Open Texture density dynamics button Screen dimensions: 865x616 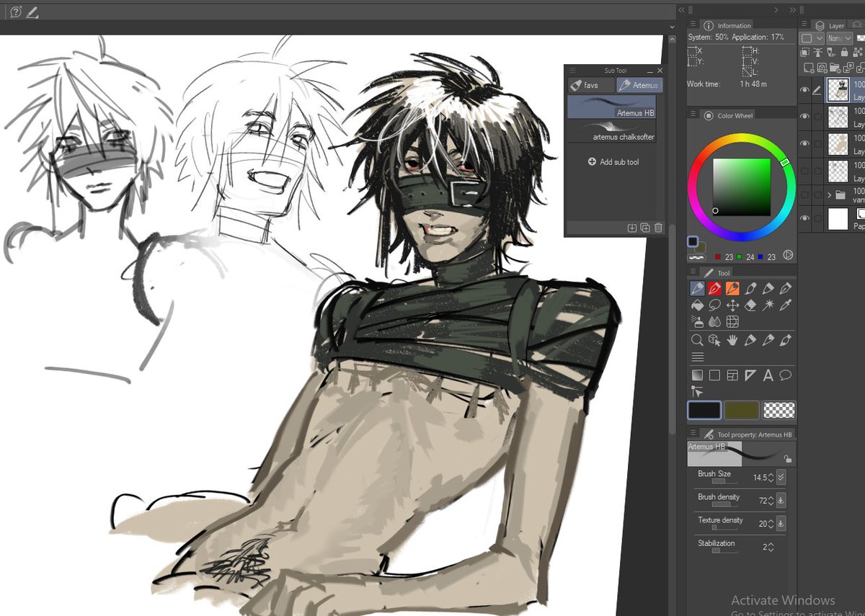pyautogui.click(x=781, y=523)
